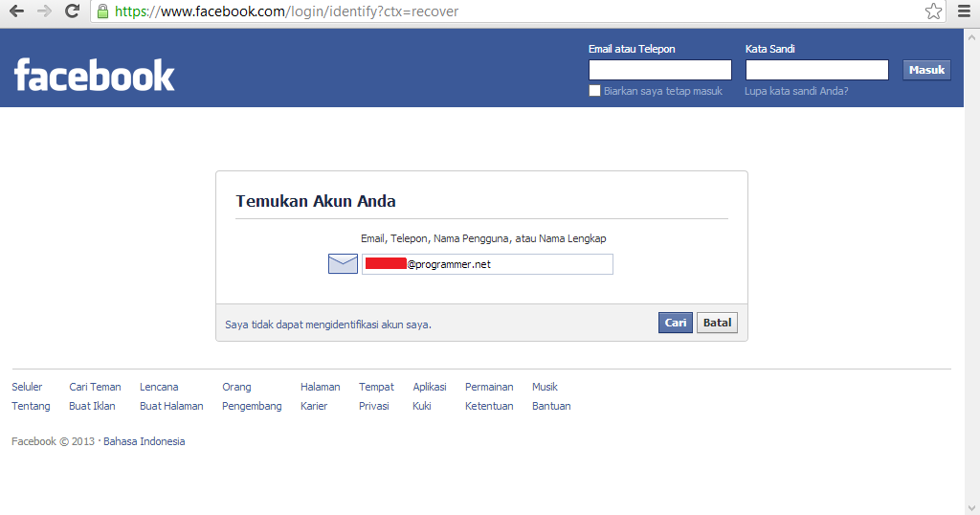Open the Permainan footer link
Viewport: 980px width, 515px height.
[x=489, y=387]
